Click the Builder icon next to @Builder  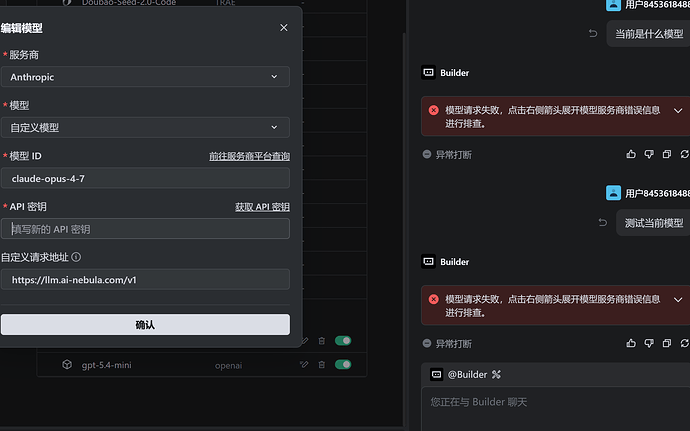437,374
